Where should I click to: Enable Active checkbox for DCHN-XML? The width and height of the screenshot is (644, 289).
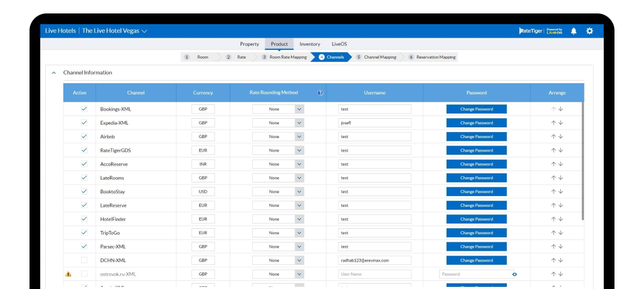(84, 261)
